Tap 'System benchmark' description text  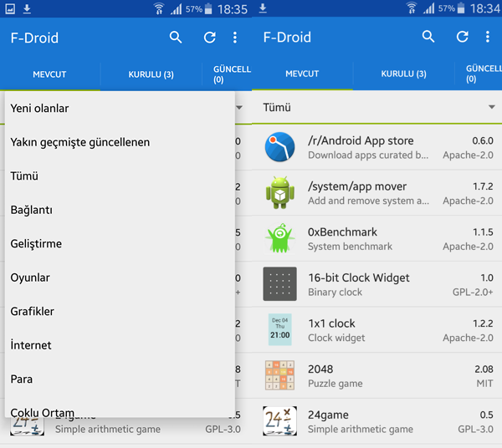[x=350, y=247]
